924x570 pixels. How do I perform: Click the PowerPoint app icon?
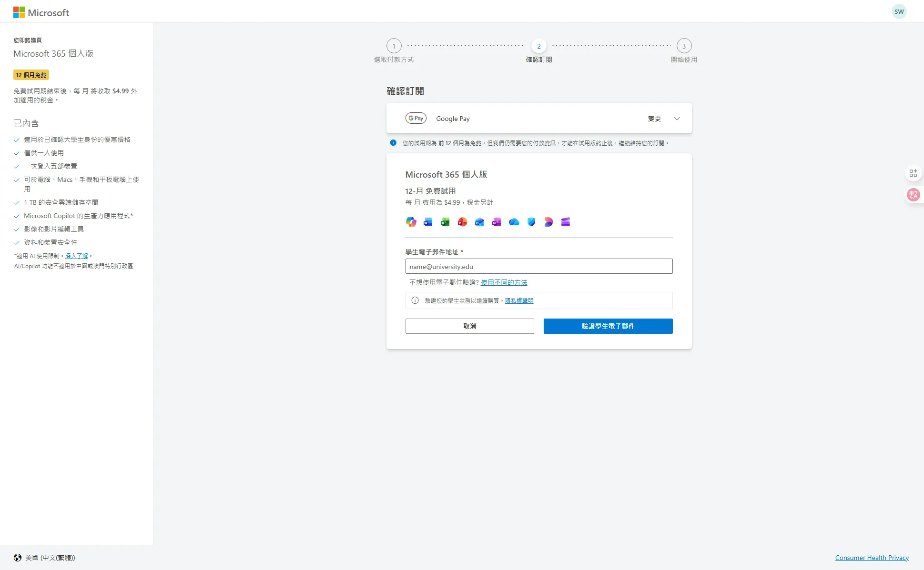[462, 222]
